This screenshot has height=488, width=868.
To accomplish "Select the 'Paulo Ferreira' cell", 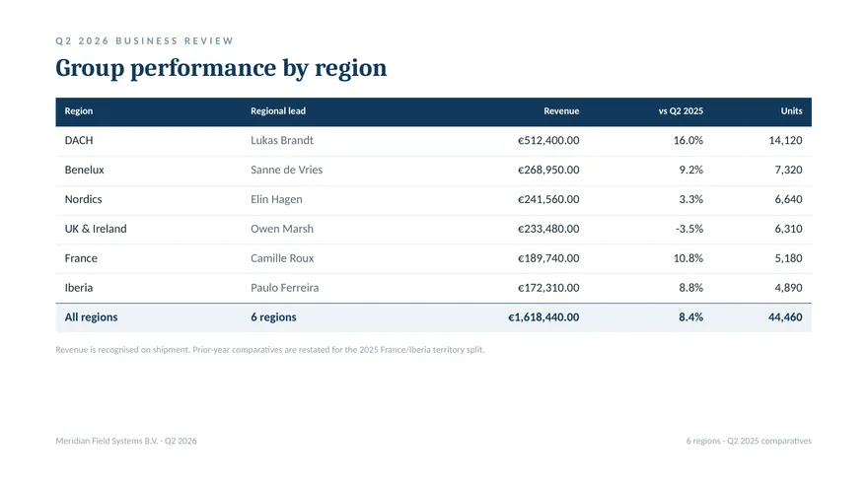I will point(284,288).
